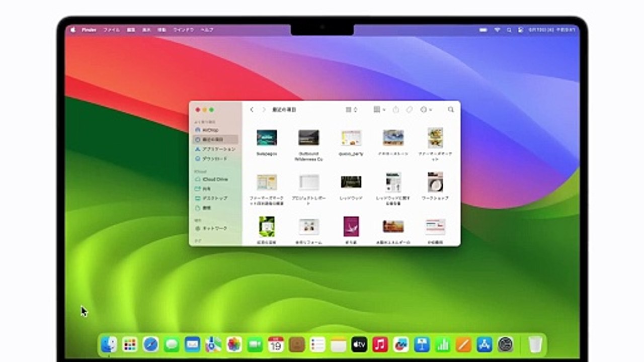This screenshot has width=644, height=362.
Task: Open the Apple menu
Action: coord(72,30)
